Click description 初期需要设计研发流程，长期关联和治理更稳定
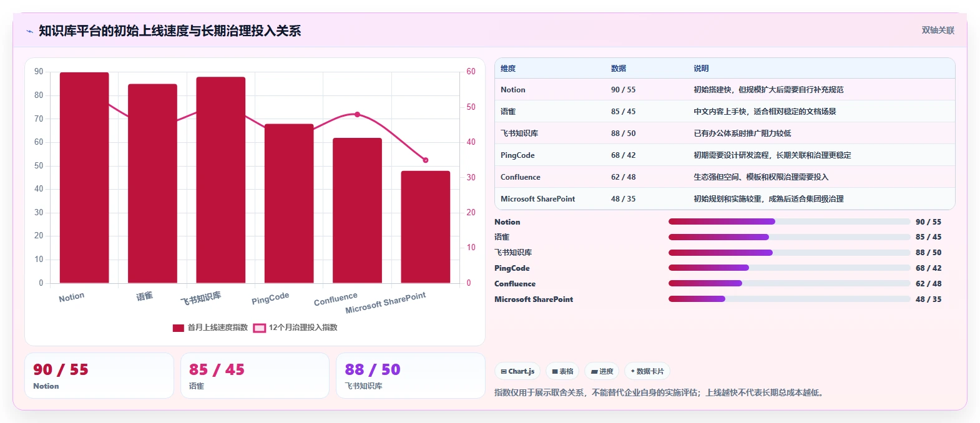The height and width of the screenshot is (423, 980). (772, 155)
